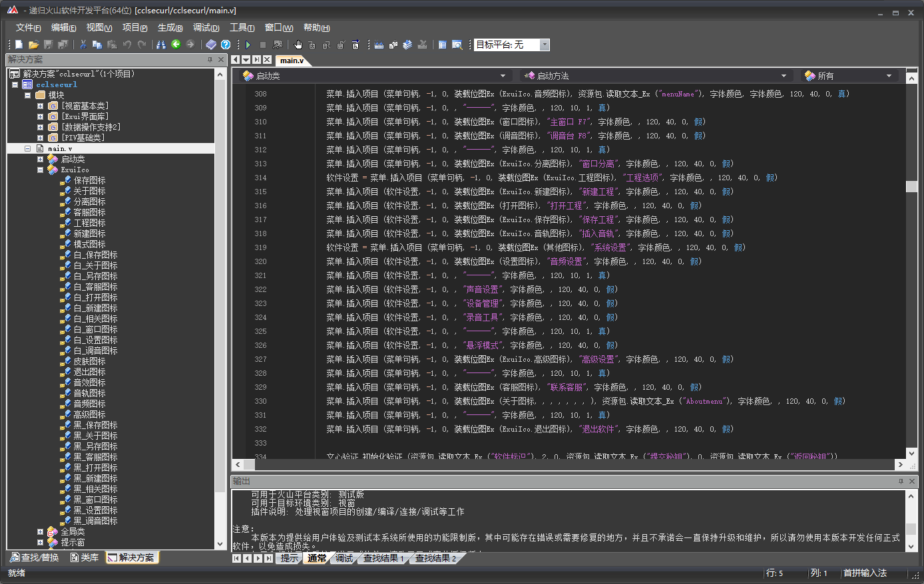Close the 输出 output panel
The height and width of the screenshot is (584, 924).
click(x=912, y=481)
